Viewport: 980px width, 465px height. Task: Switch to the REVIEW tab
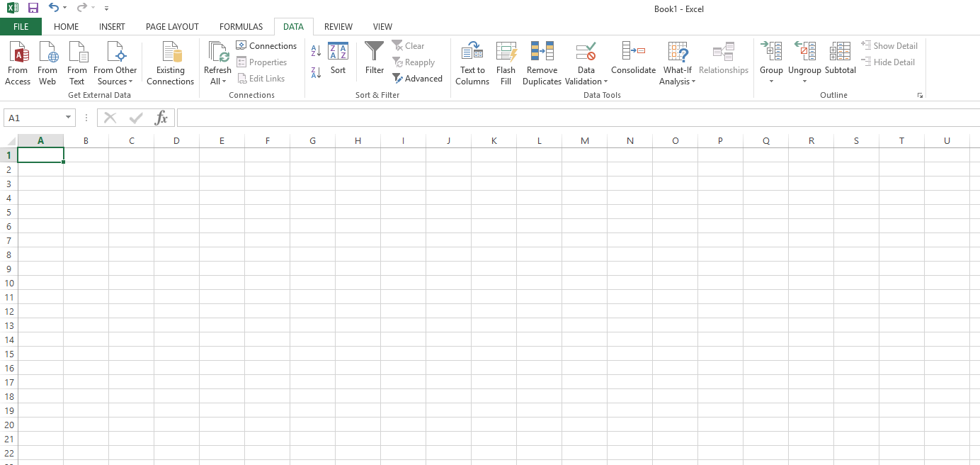coord(338,26)
